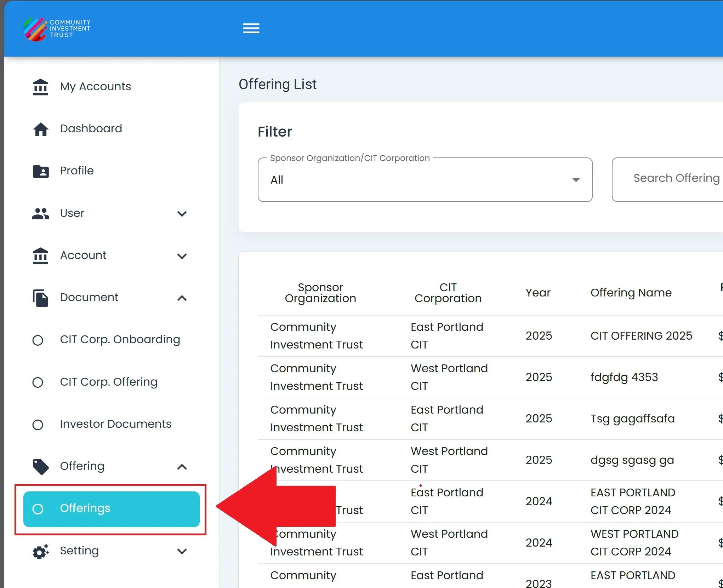Click the hamburger menu icon
The height and width of the screenshot is (588, 723).
coord(251,28)
